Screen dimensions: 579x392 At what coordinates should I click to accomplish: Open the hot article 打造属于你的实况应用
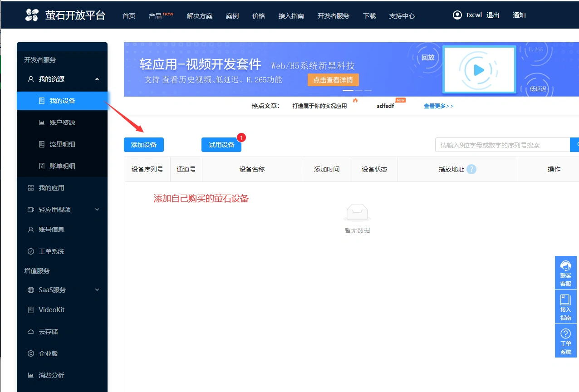tap(319, 106)
